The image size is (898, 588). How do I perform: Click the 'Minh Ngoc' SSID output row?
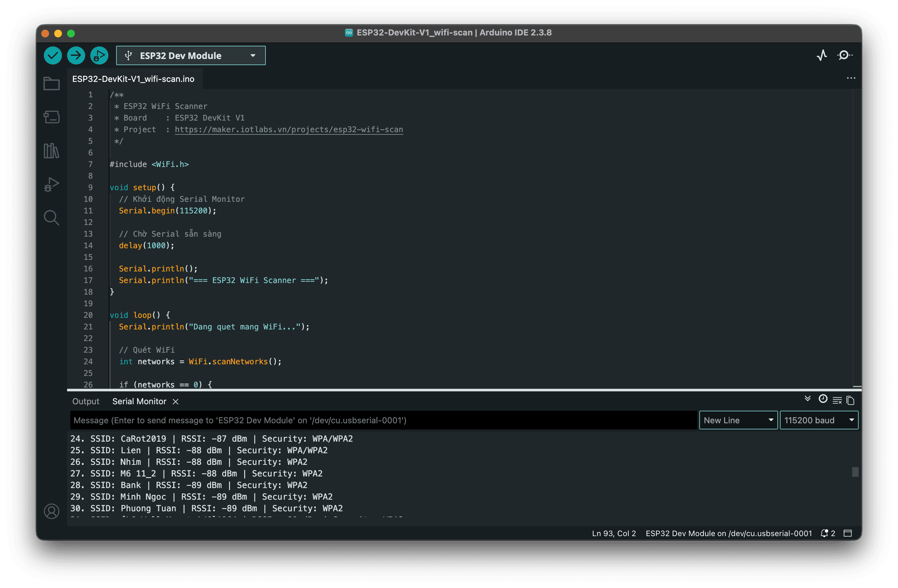(x=202, y=497)
